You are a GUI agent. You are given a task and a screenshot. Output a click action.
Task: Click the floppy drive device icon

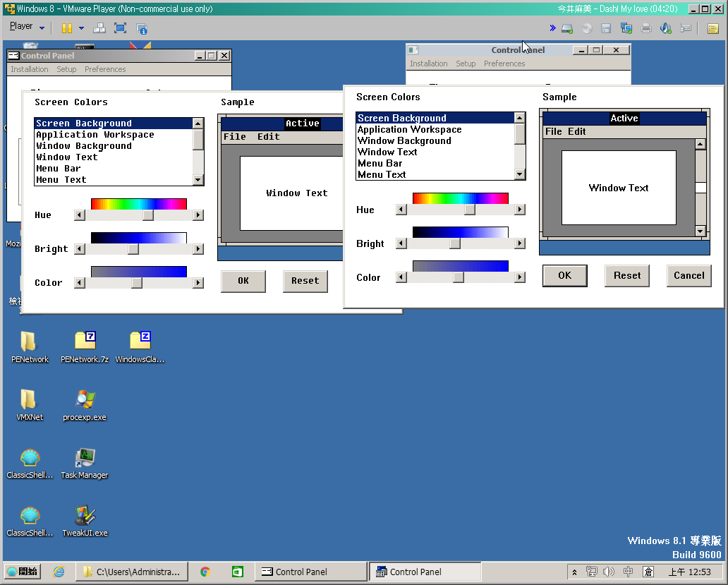pos(605,28)
